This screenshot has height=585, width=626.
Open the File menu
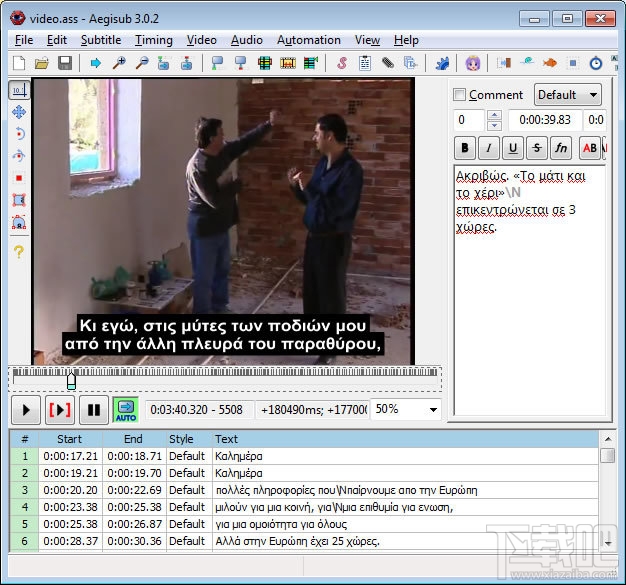click(24, 40)
